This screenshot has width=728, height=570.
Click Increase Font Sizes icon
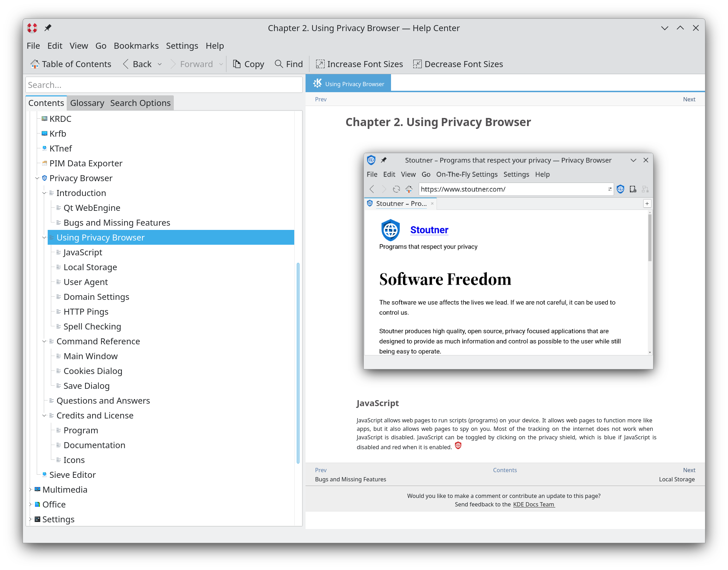pos(320,64)
